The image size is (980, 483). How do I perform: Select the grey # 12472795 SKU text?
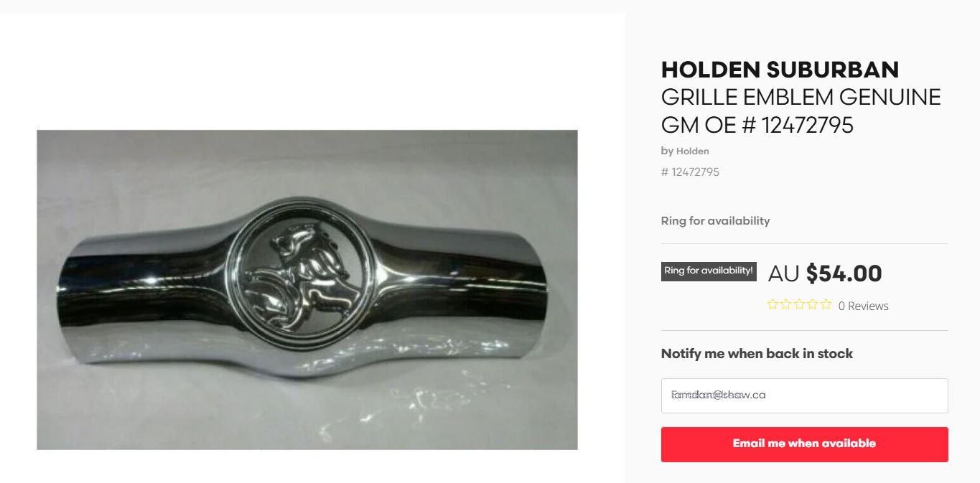pyautogui.click(x=690, y=172)
